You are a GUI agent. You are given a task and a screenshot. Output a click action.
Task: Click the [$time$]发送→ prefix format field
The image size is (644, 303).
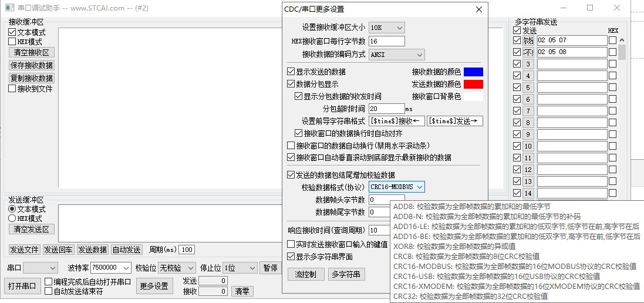[x=454, y=121]
